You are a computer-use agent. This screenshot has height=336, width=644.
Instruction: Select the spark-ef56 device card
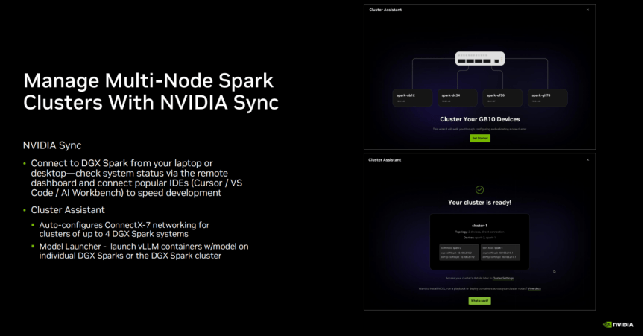502,98
